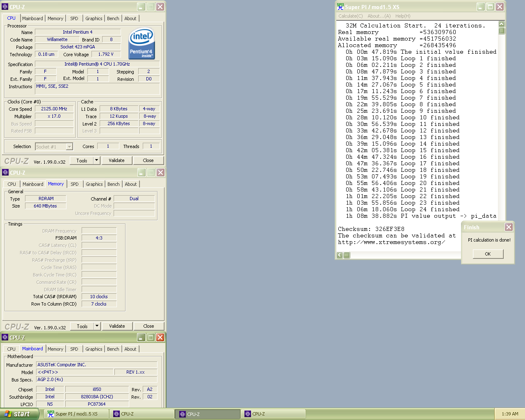Click the Total CAS# value 10 clocks
The height and width of the screenshot is (420, 525).
click(x=99, y=297)
